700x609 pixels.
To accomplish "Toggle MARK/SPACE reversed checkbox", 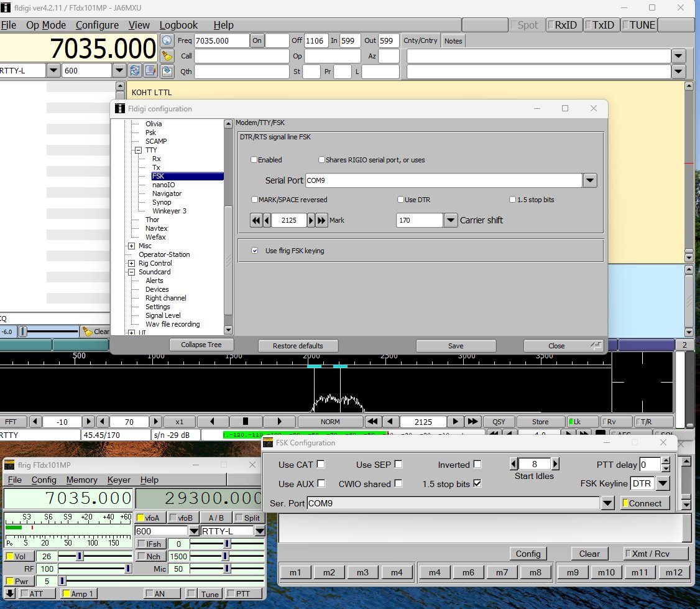I will coord(254,199).
